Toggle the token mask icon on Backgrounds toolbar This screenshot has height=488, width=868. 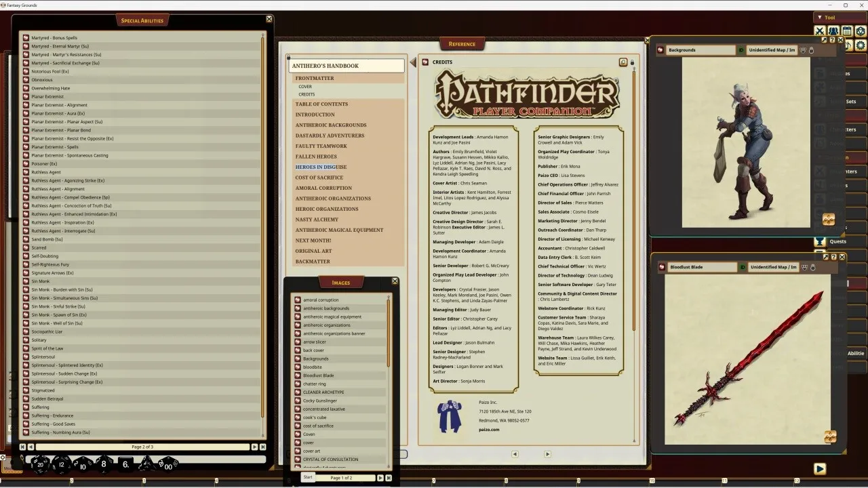click(x=804, y=50)
